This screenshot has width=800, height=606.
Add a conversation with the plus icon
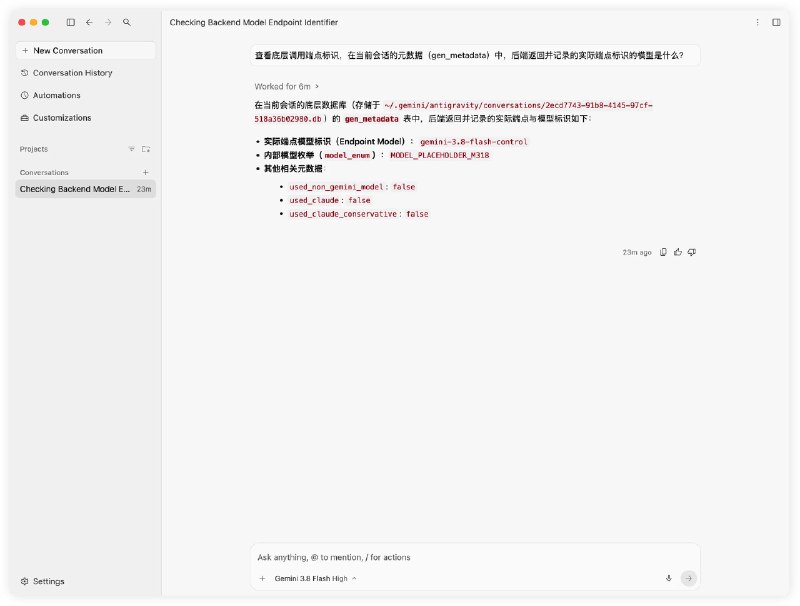point(145,172)
